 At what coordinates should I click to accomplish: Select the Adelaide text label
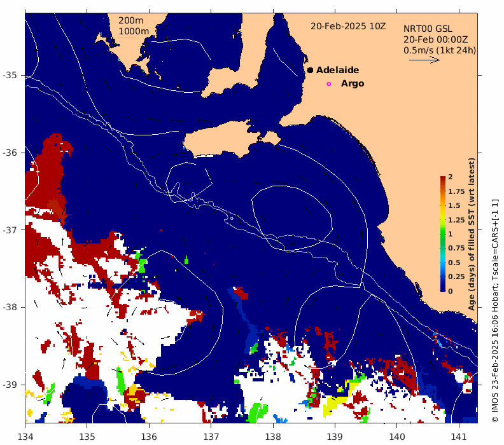[x=337, y=70]
